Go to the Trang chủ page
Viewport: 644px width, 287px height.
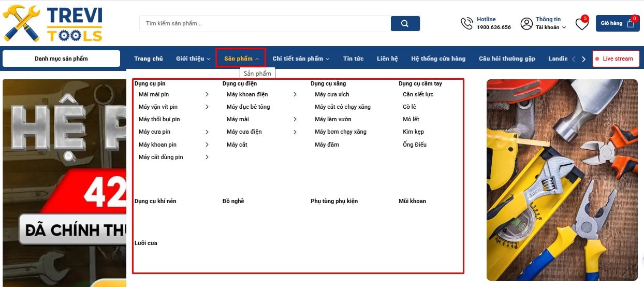click(149, 59)
